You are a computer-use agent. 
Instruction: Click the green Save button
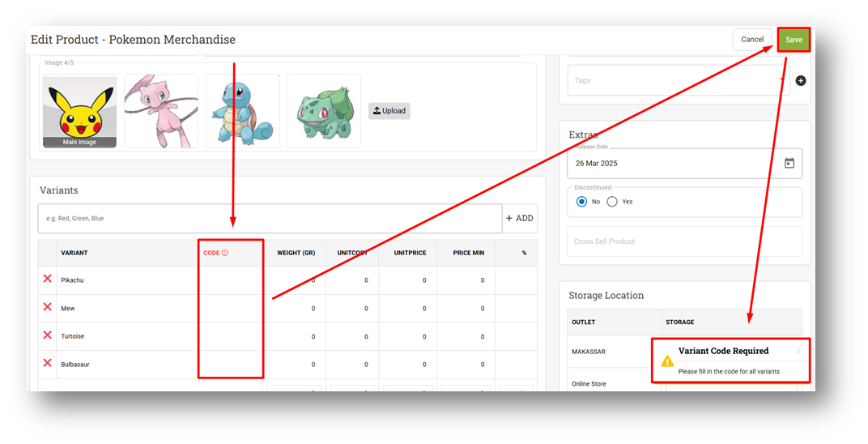[x=794, y=40]
